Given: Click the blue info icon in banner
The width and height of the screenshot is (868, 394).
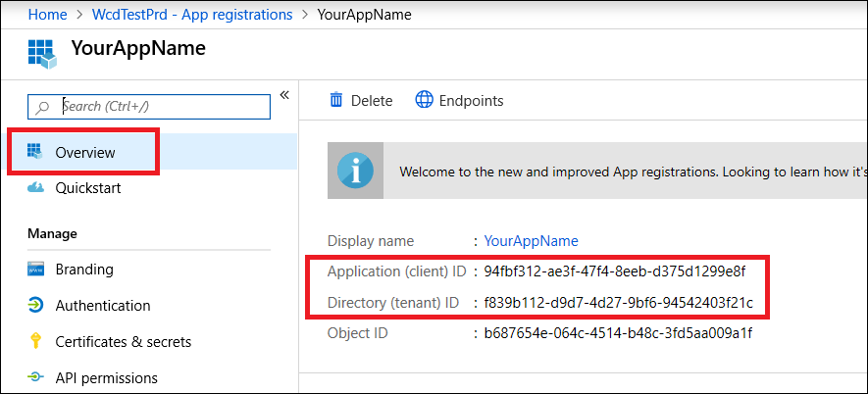Looking at the screenshot, I should point(355,172).
